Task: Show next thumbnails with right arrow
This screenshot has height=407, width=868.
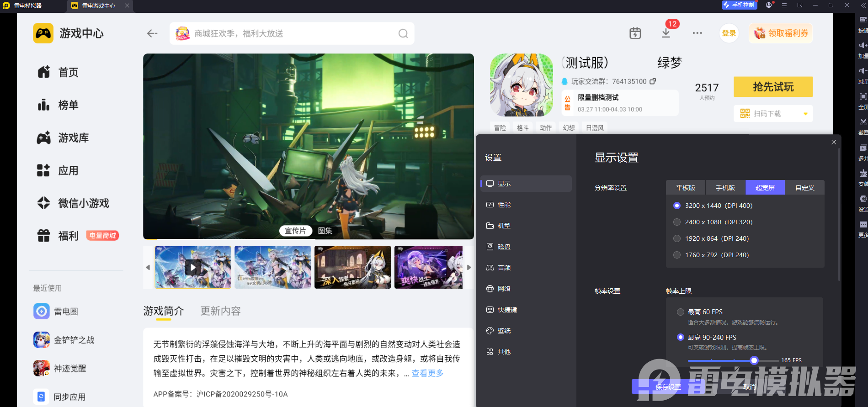Action: (469, 267)
